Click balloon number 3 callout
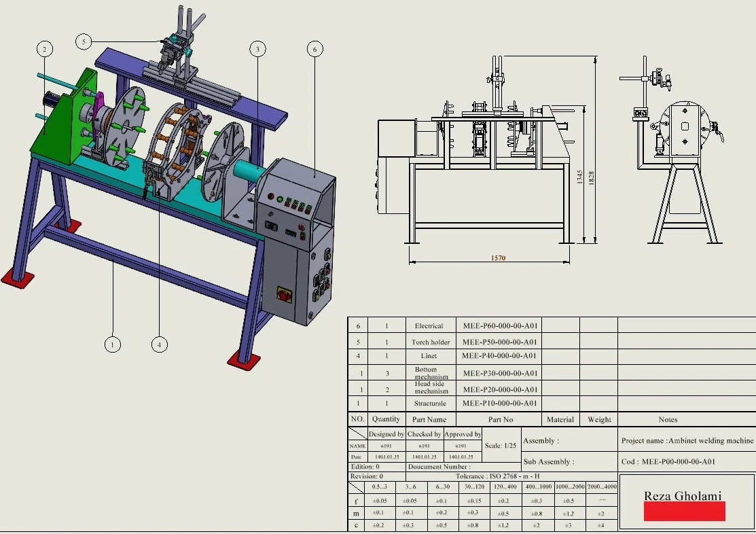This screenshot has height=534, width=756. coord(257,49)
